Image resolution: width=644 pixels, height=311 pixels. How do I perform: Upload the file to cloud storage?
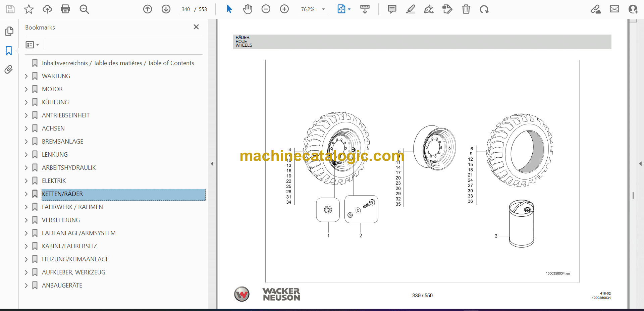[x=47, y=9]
